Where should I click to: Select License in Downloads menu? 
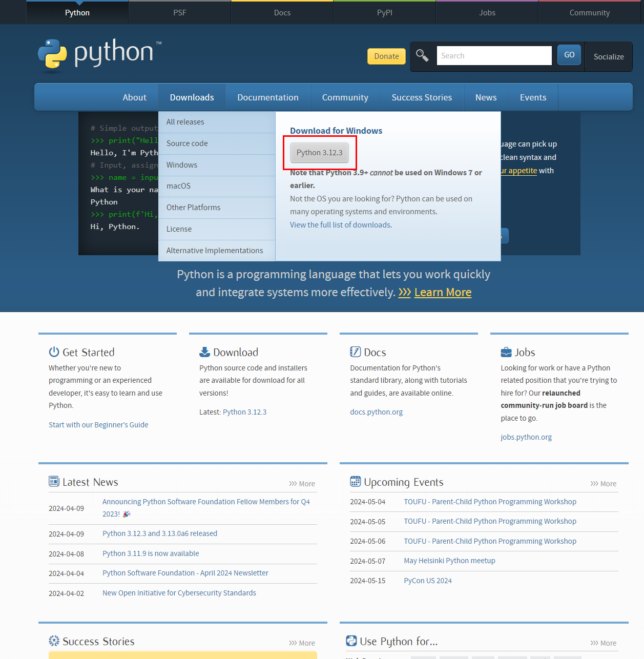pyautogui.click(x=217, y=229)
